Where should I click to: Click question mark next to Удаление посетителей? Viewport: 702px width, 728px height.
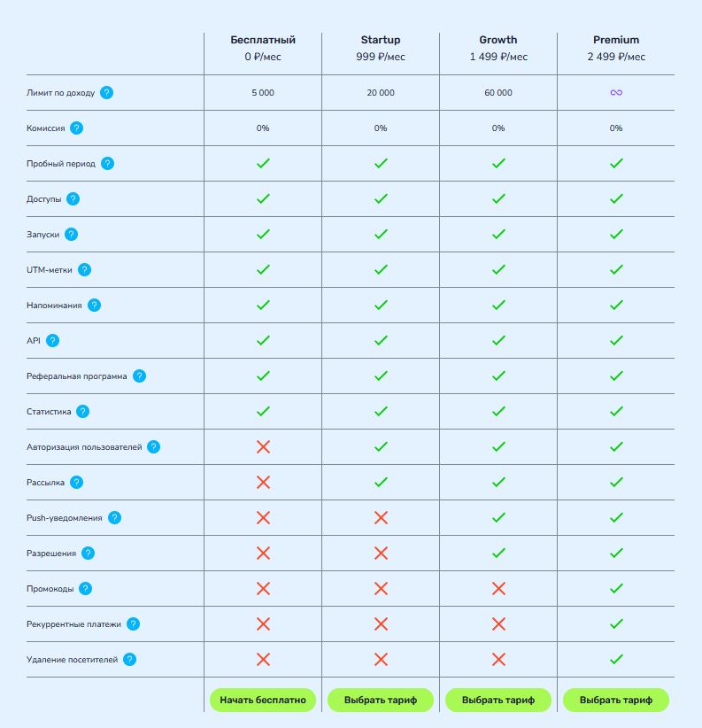(x=130, y=659)
